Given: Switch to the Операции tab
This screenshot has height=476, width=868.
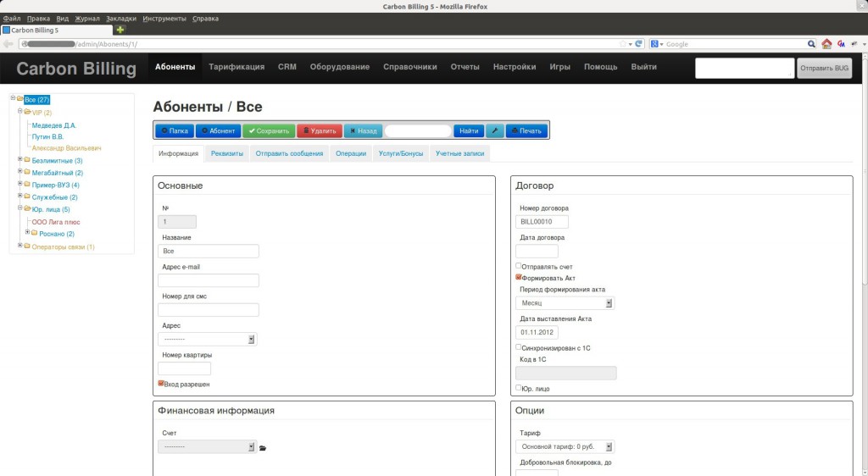Looking at the screenshot, I should coord(351,153).
